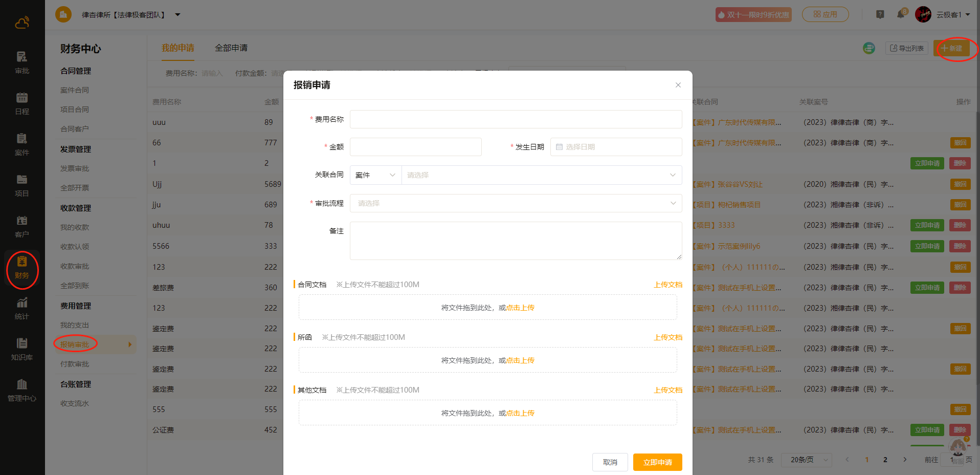Expand the 关联合同 type dropdown showing 案件
Image resolution: width=980 pixels, height=475 pixels.
tap(375, 175)
